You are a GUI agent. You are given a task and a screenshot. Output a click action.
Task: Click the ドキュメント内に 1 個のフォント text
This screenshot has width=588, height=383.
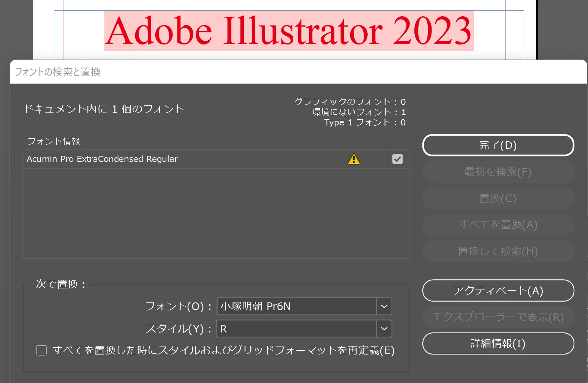click(104, 109)
